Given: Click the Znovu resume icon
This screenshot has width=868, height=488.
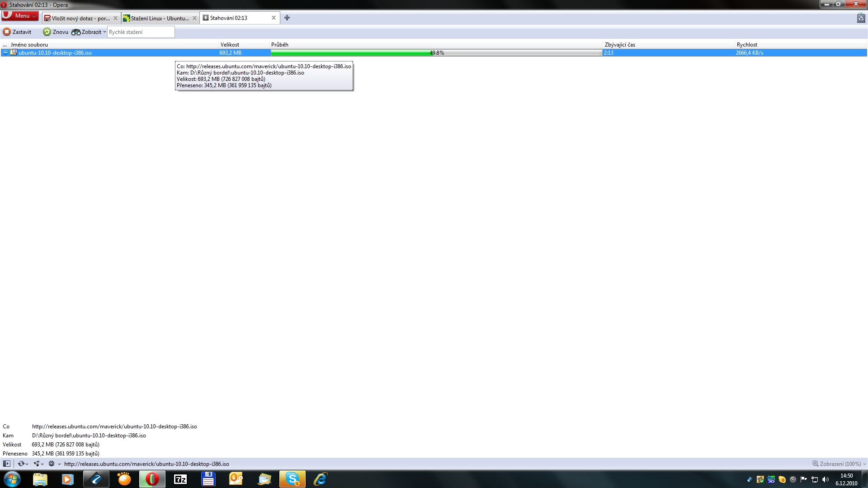Looking at the screenshot, I should point(47,32).
